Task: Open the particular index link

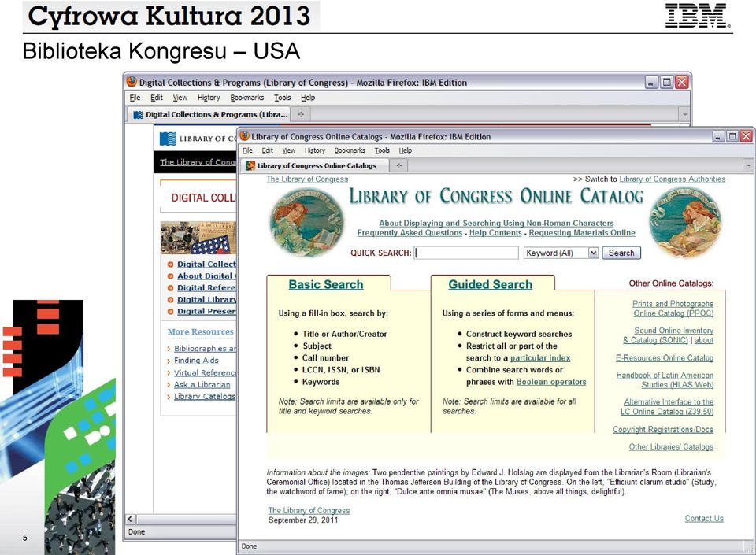Action: 540,358
